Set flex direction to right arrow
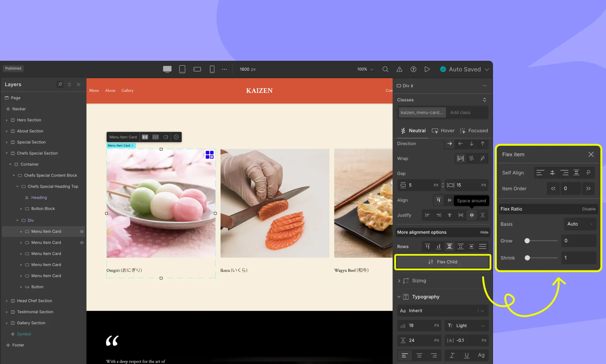The height and width of the screenshot is (364, 606). [x=450, y=144]
